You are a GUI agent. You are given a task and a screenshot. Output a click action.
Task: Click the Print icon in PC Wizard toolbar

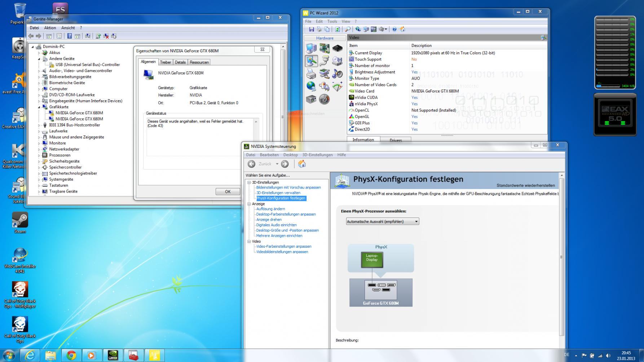pyautogui.click(x=319, y=29)
